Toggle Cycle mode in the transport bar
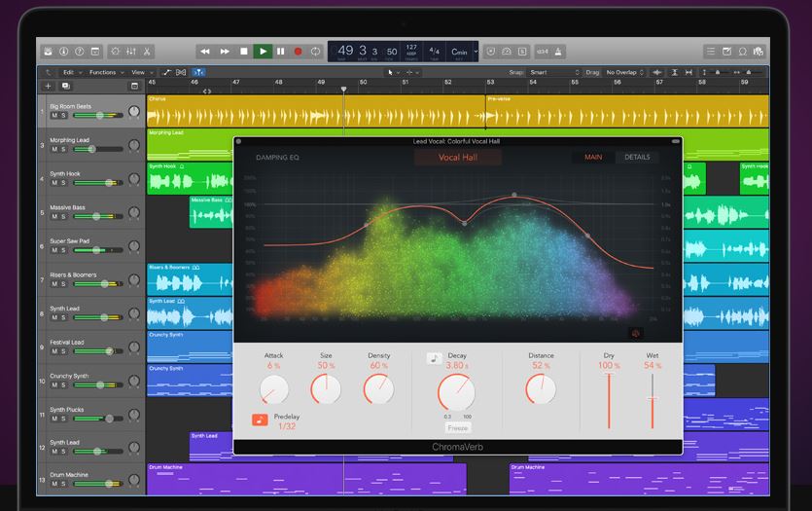 pyautogui.click(x=316, y=51)
